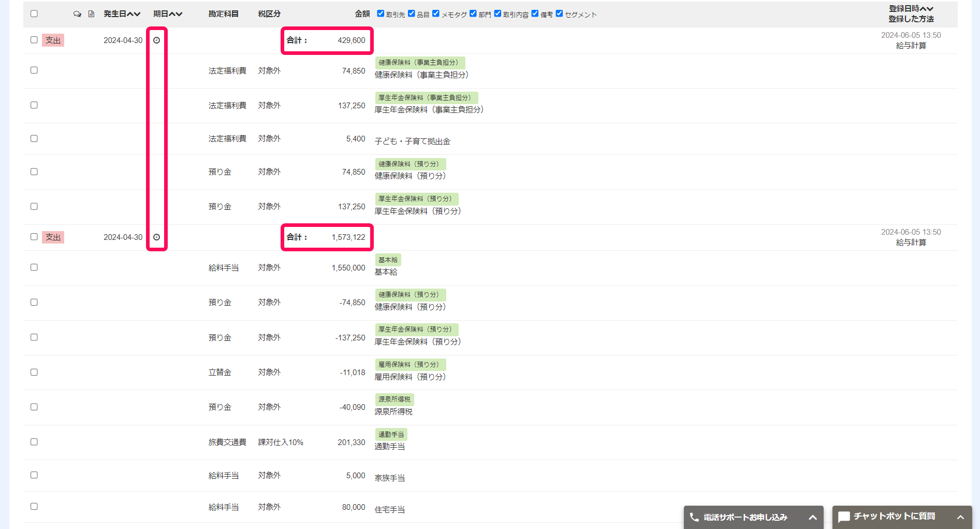Image resolution: width=980 pixels, height=529 pixels.
Task: Click the 通勤手当 green tag
Action: pos(391,435)
